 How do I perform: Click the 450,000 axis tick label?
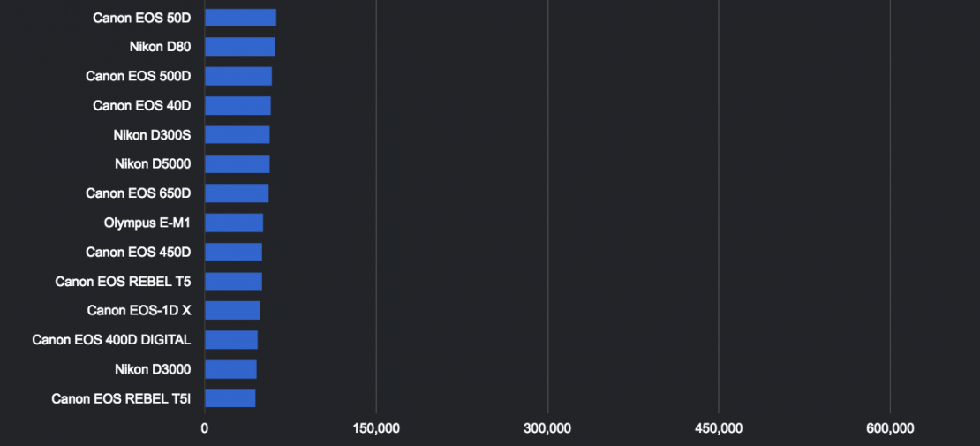[719, 428]
